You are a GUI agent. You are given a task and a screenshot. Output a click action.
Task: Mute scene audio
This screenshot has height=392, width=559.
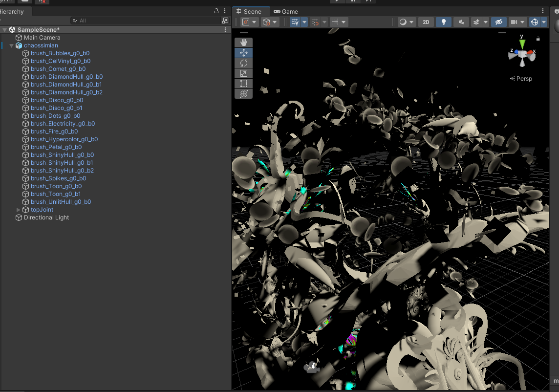tap(461, 22)
